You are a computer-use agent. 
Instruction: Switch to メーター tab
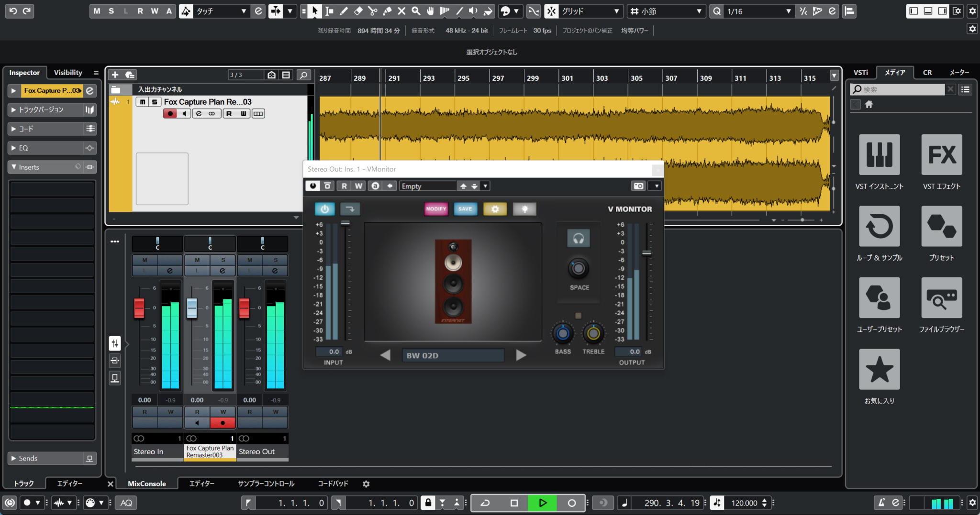click(959, 73)
